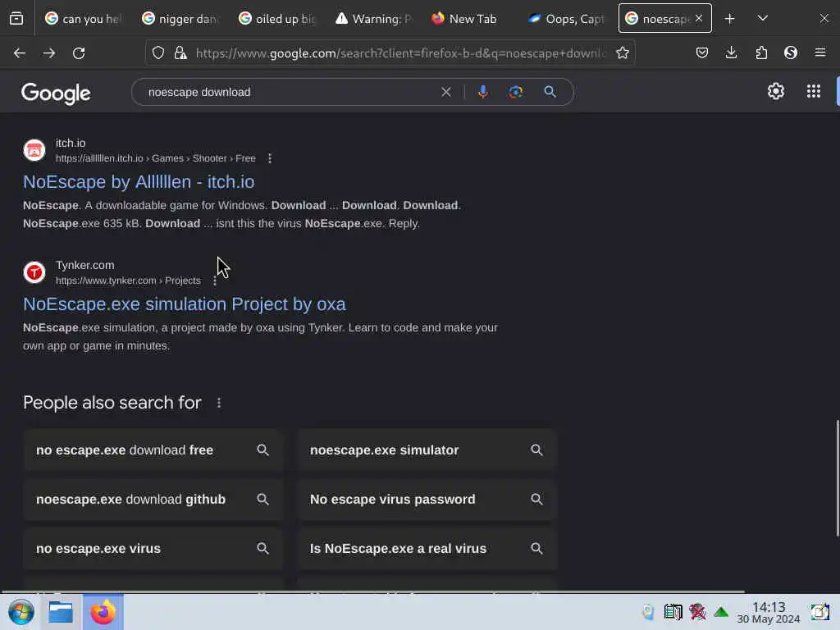Screen dimensions: 840x630
Task: Click the site padlock icon
Action: 180,52
